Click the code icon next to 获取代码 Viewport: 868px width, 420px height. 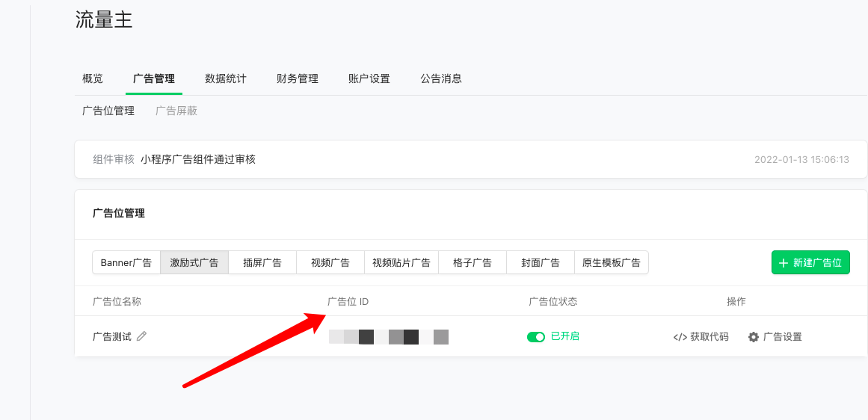[x=680, y=337]
